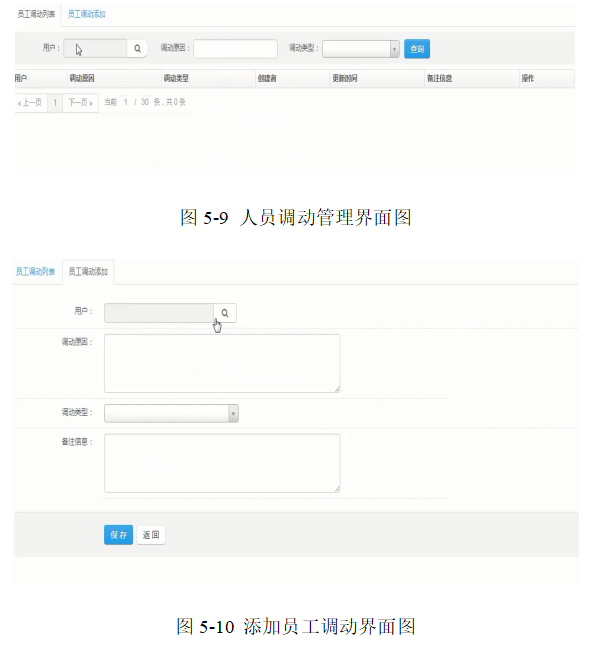Click the 备注信息 text area
This screenshot has height=647, width=597.
pyautogui.click(x=222, y=463)
